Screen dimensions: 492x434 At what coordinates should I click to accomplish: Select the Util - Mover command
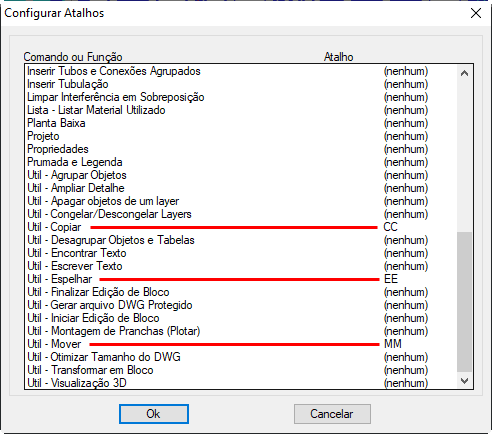(241, 344)
